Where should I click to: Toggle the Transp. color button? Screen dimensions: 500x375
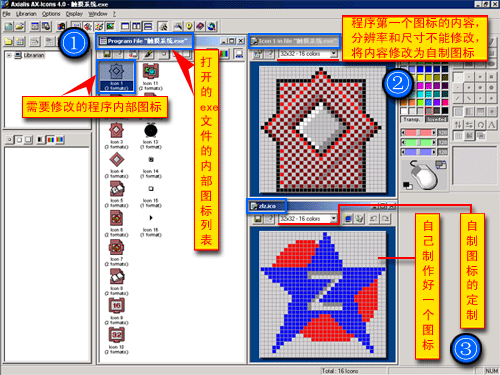[412, 119]
